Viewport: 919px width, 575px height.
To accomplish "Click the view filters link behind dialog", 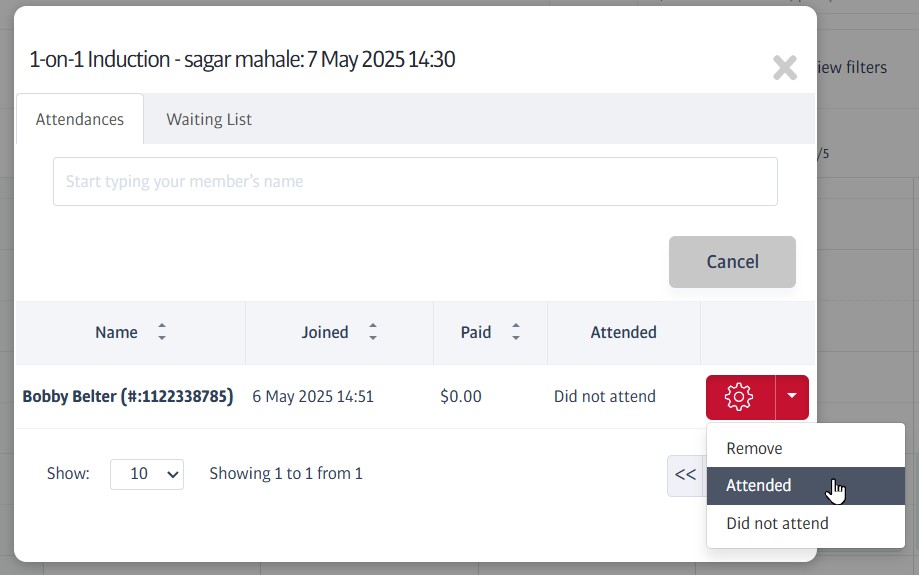I will [x=852, y=67].
